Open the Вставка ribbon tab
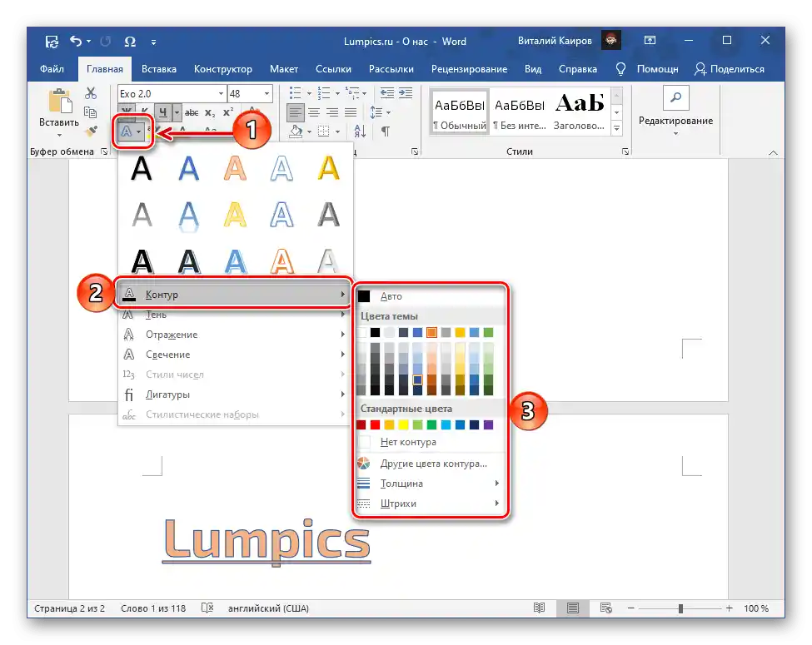This screenshot has height=645, width=812. pyautogui.click(x=159, y=69)
